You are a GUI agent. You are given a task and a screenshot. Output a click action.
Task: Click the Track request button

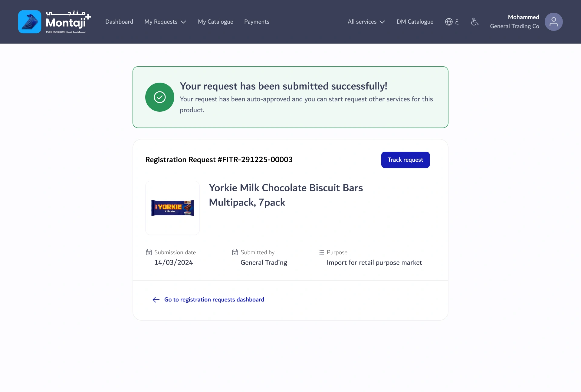click(x=405, y=160)
